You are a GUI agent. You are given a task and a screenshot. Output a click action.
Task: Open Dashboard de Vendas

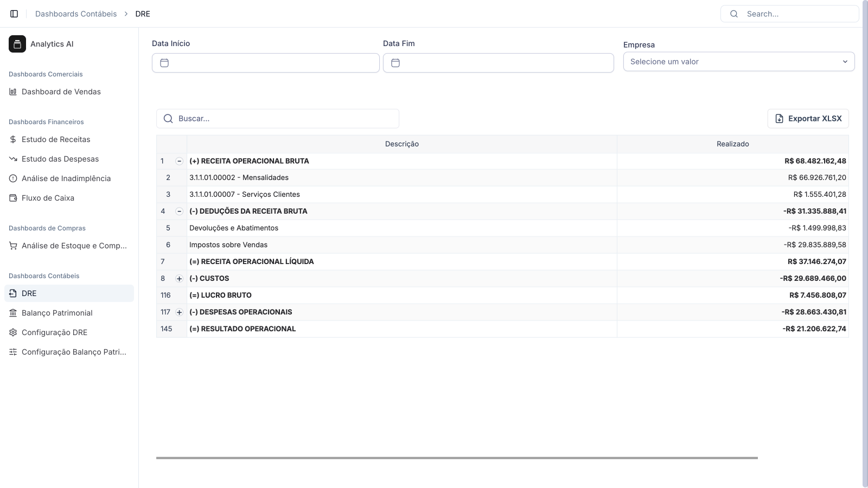61,92
